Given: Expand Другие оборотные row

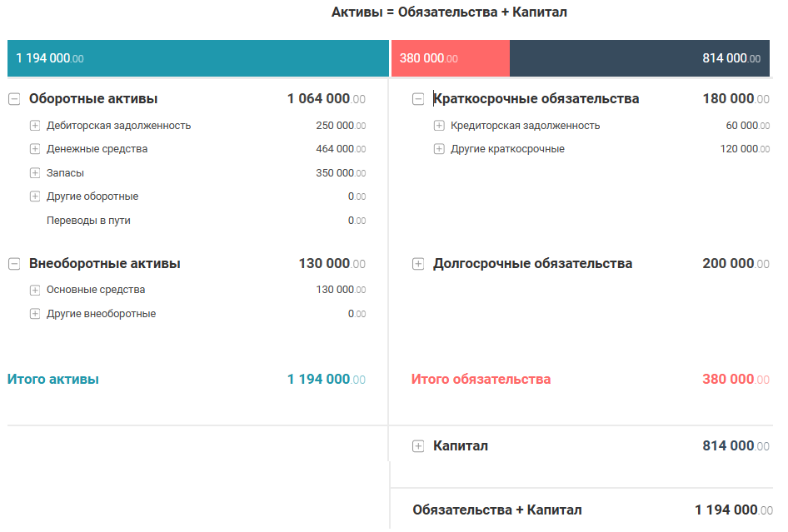Looking at the screenshot, I should point(35,196).
